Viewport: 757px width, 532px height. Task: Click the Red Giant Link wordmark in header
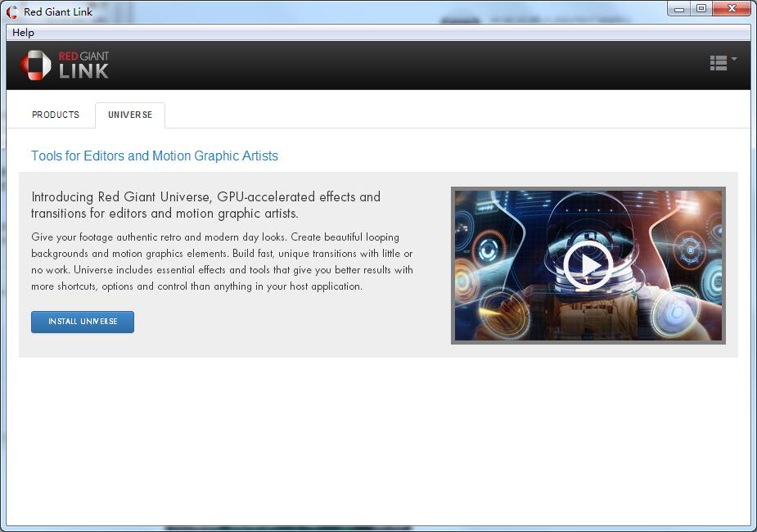[x=83, y=65]
